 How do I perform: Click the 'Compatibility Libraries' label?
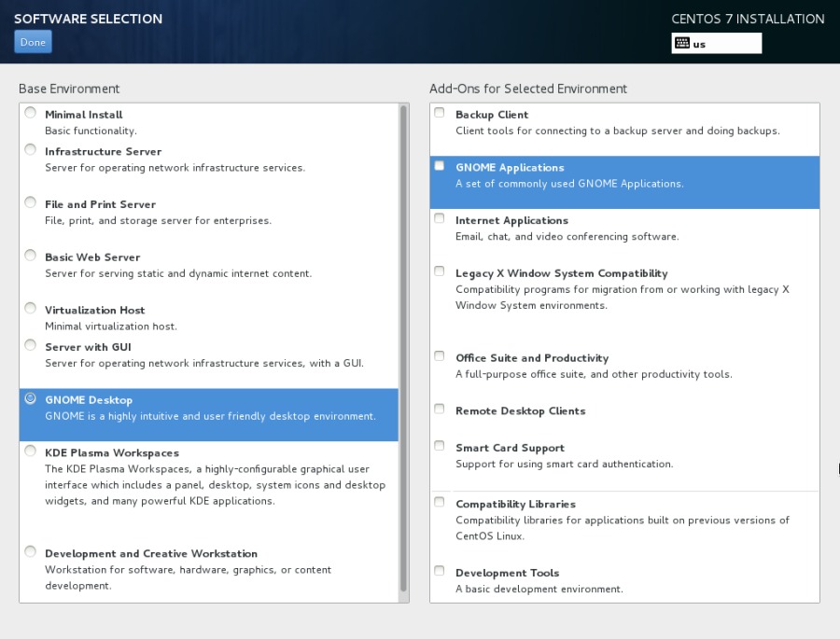pos(516,504)
